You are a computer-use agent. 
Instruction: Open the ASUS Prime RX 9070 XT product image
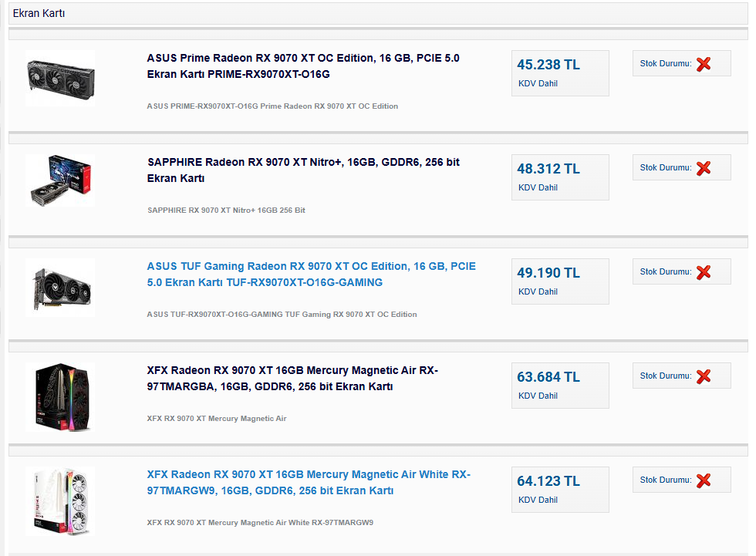(60, 78)
